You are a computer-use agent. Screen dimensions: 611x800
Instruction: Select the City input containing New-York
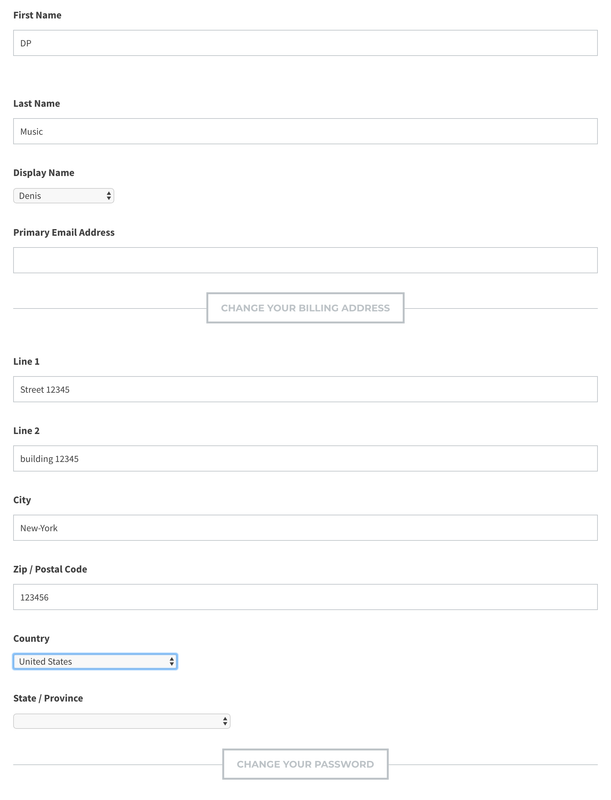click(305, 527)
